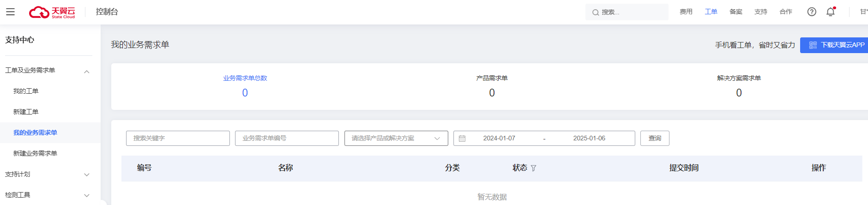Open the 工单 top menu item
Screen dimensions: 868x205
click(711, 12)
